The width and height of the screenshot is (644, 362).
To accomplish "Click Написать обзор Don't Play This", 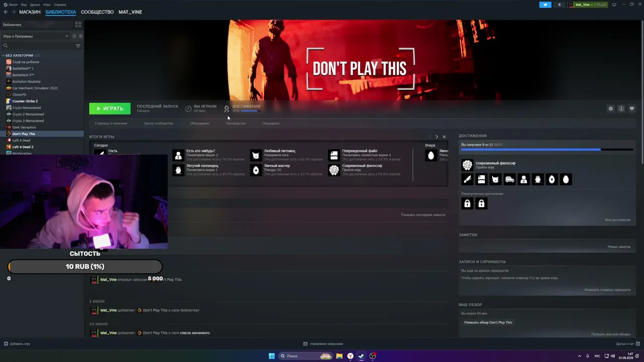I will (x=488, y=322).
